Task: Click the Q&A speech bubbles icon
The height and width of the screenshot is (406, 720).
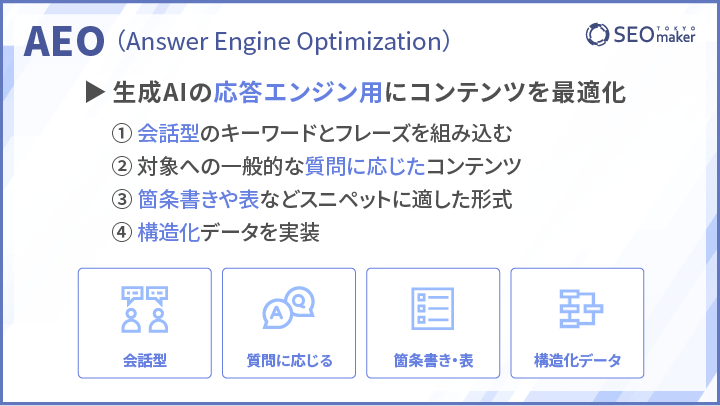Action: (288, 308)
